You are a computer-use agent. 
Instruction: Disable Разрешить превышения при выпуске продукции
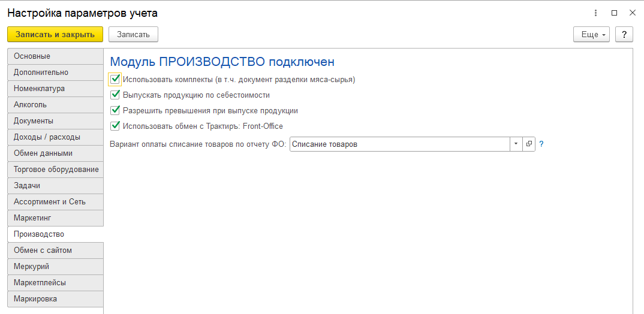pos(116,110)
